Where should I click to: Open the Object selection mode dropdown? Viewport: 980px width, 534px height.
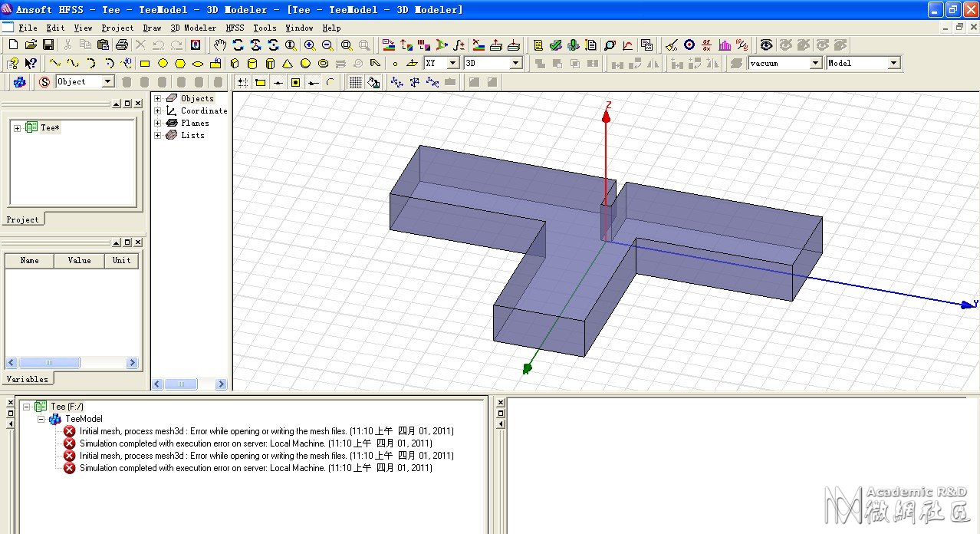[107, 82]
